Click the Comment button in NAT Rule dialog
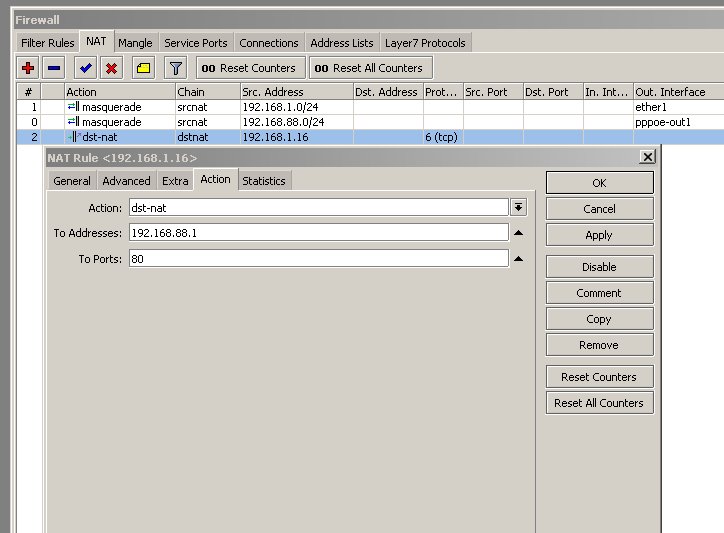Screen dimensions: 724x533 [x=599, y=293]
